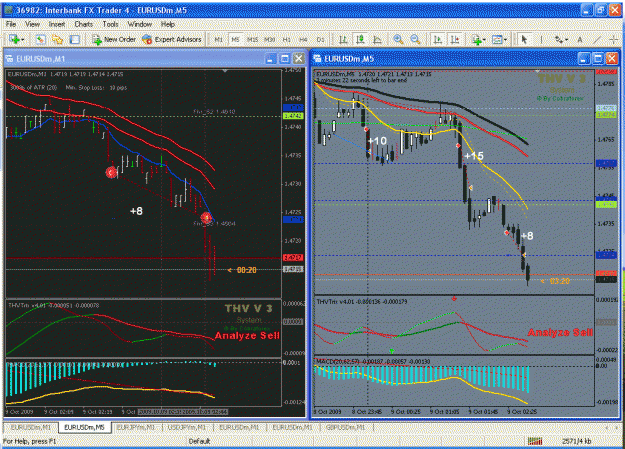625x449 pixels.
Task: Open the Insert menu
Action: 57,24
